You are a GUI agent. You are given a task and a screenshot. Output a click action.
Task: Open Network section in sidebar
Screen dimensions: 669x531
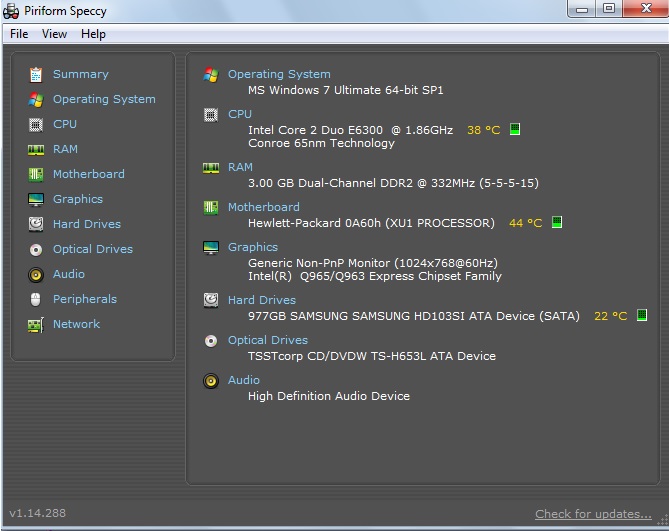tap(76, 324)
